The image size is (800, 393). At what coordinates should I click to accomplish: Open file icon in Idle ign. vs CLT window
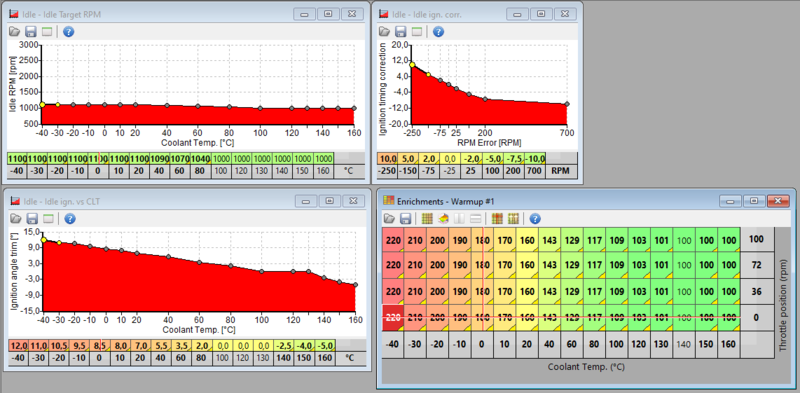click(x=16, y=219)
